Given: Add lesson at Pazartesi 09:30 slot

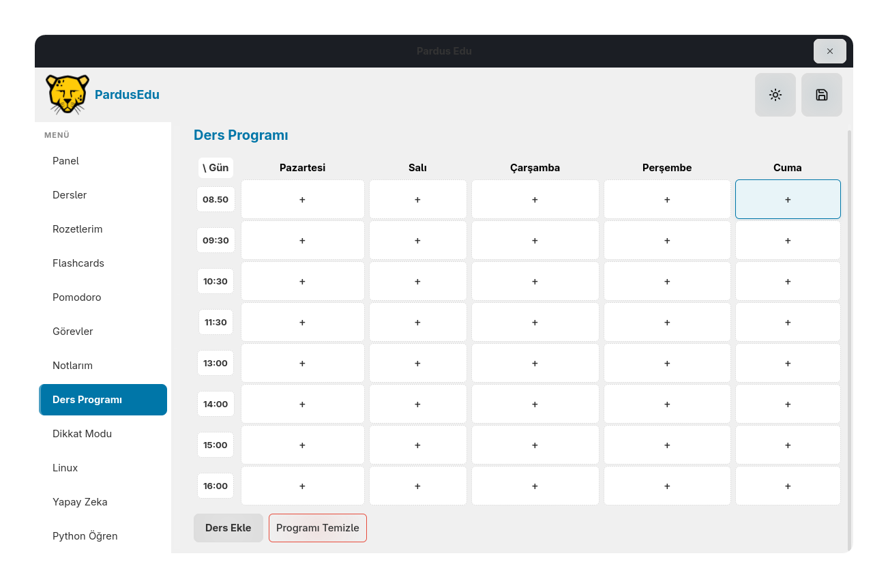Looking at the screenshot, I should click(x=303, y=240).
